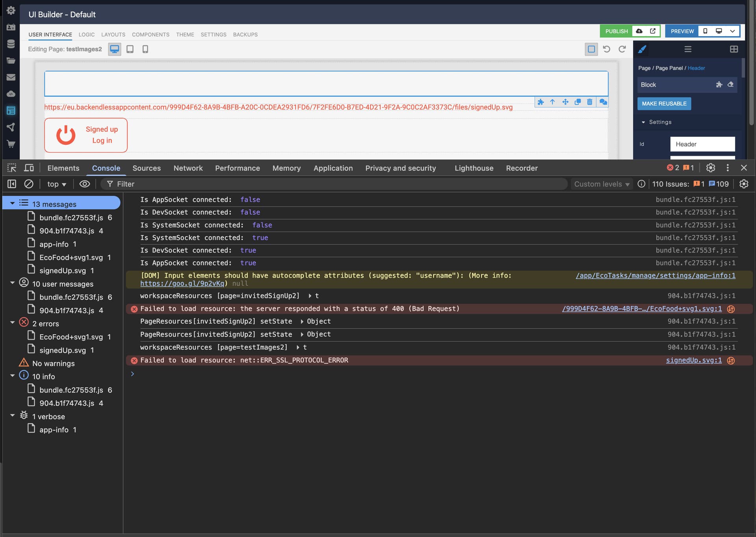
Task: Click the undo arrow in the editor toolbar
Action: click(x=606, y=49)
